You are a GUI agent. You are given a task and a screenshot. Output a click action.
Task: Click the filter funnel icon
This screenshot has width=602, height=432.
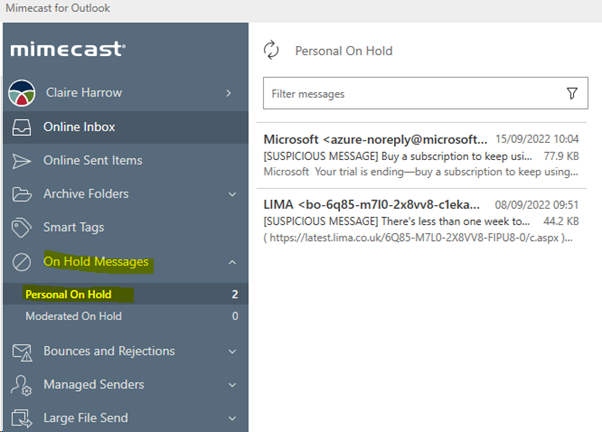572,93
